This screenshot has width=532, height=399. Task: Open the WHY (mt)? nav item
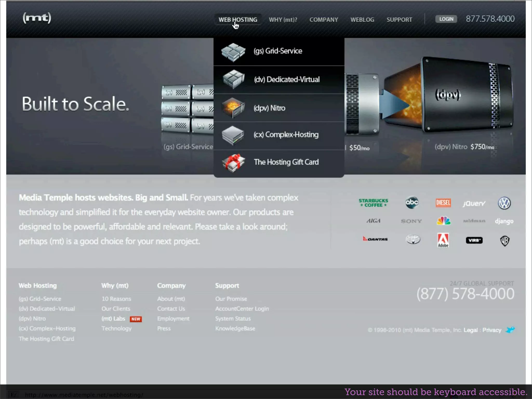(283, 20)
